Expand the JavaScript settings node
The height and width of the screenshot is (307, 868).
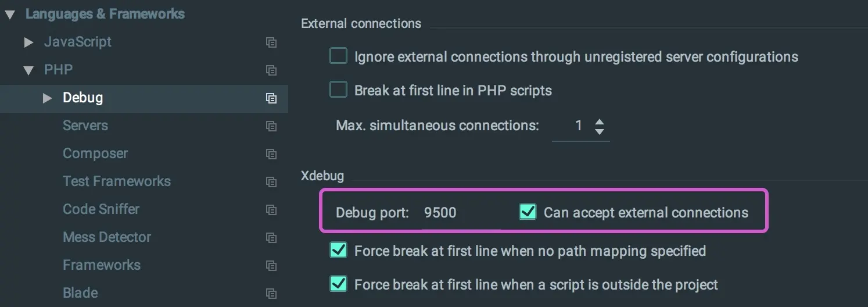(28, 42)
